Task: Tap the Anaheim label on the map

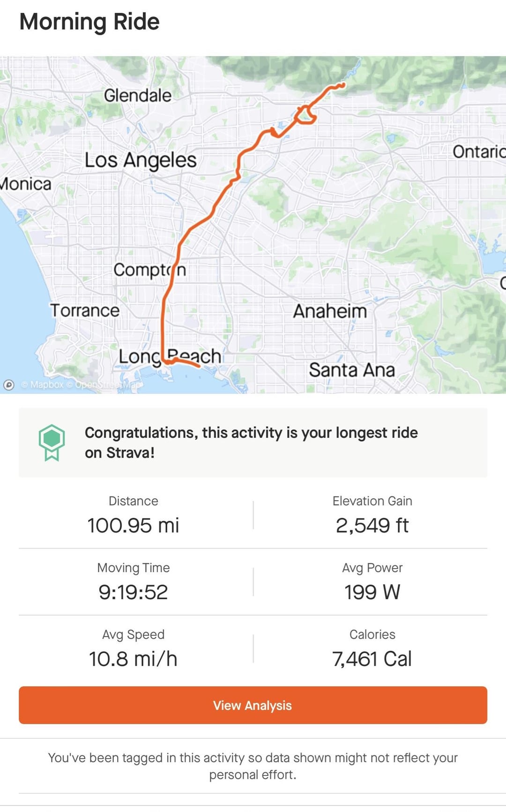Action: click(330, 311)
